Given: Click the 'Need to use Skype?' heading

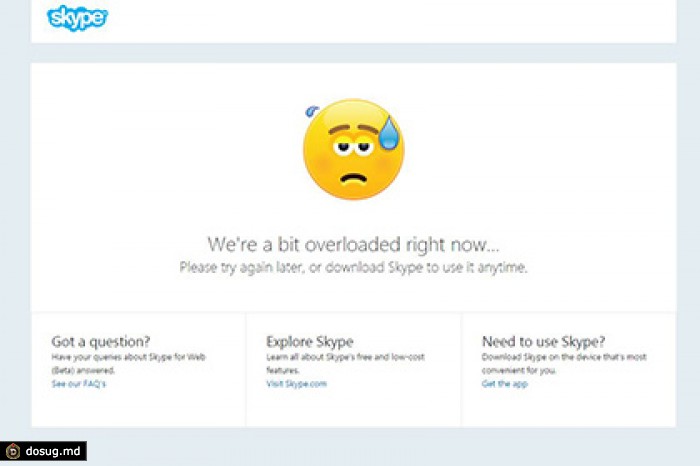Looking at the screenshot, I should pos(543,341).
